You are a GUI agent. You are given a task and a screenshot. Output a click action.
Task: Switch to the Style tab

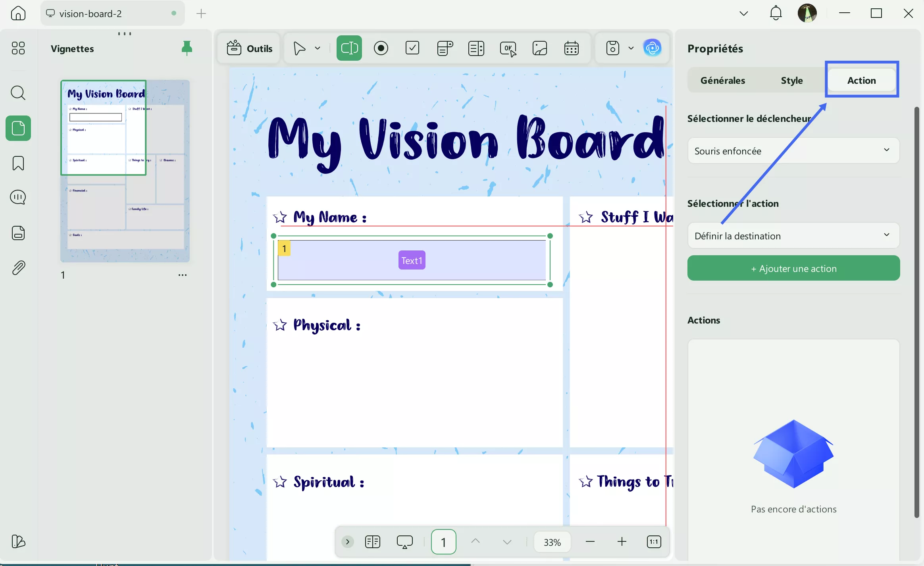point(791,81)
